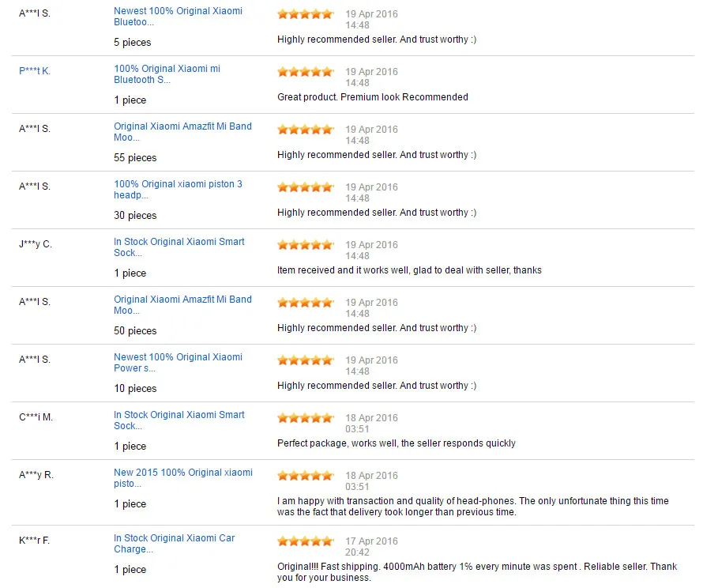Click star rating of the 10 pieces Power review

[306, 360]
